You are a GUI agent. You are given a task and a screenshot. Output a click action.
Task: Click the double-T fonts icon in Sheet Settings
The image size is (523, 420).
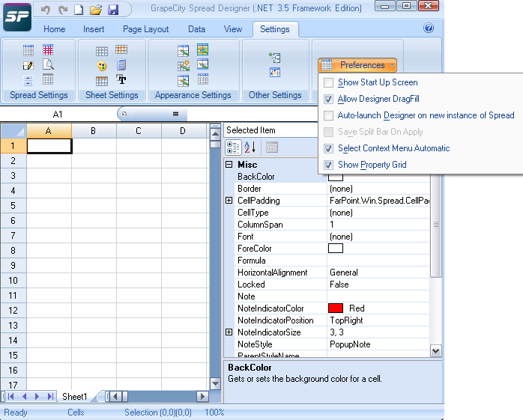click(x=121, y=79)
